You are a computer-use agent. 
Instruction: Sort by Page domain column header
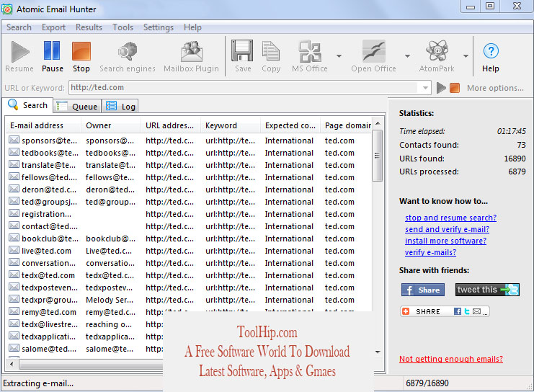point(346,125)
